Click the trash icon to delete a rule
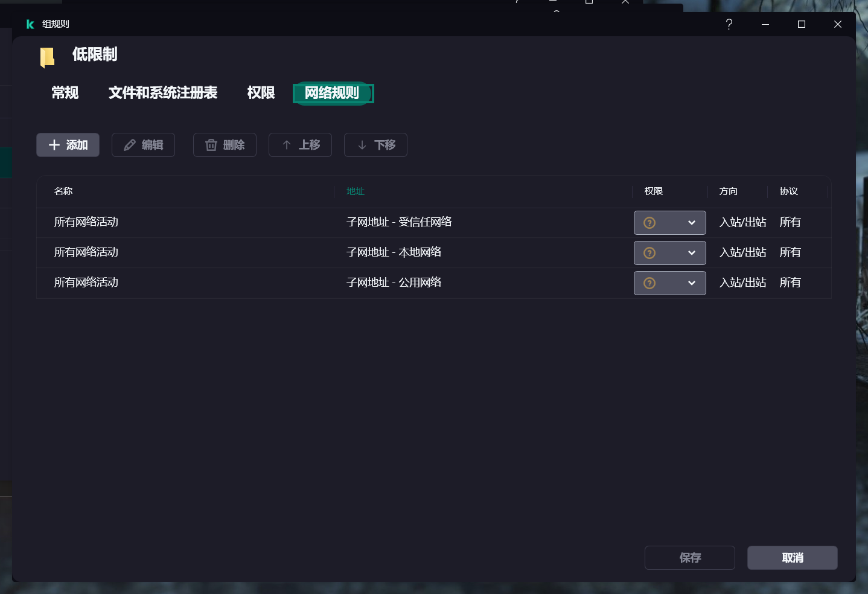 pos(211,145)
